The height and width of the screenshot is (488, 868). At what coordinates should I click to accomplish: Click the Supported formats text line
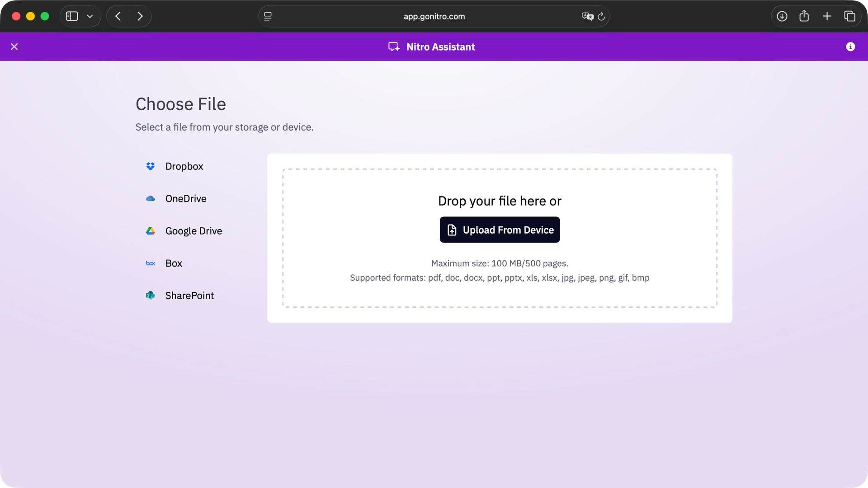click(500, 277)
